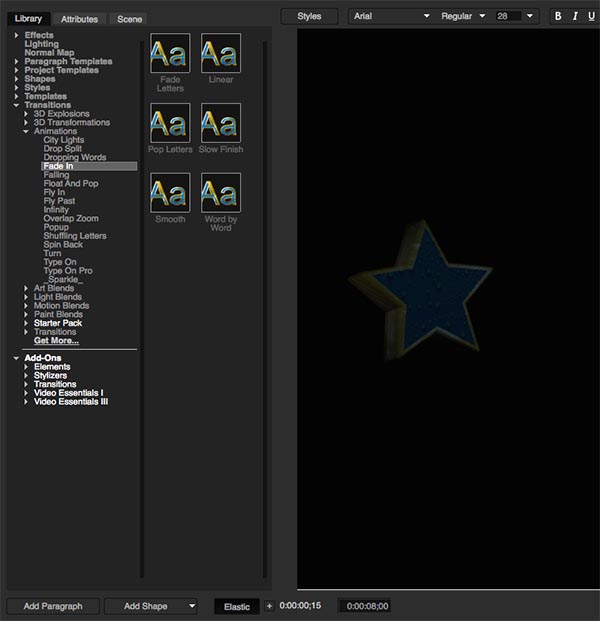Toggle underline text formatting
Viewport: 600px width, 621px height.
tap(593, 16)
